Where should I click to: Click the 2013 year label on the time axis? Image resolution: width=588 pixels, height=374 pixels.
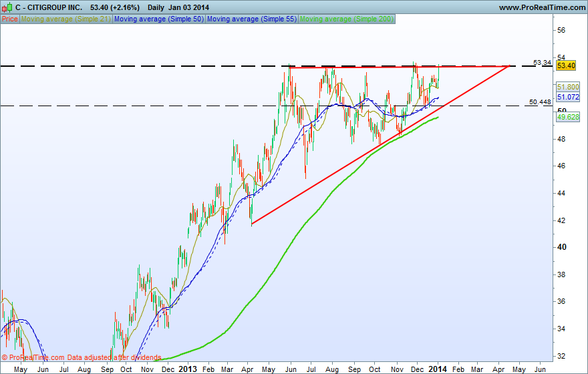(188, 369)
